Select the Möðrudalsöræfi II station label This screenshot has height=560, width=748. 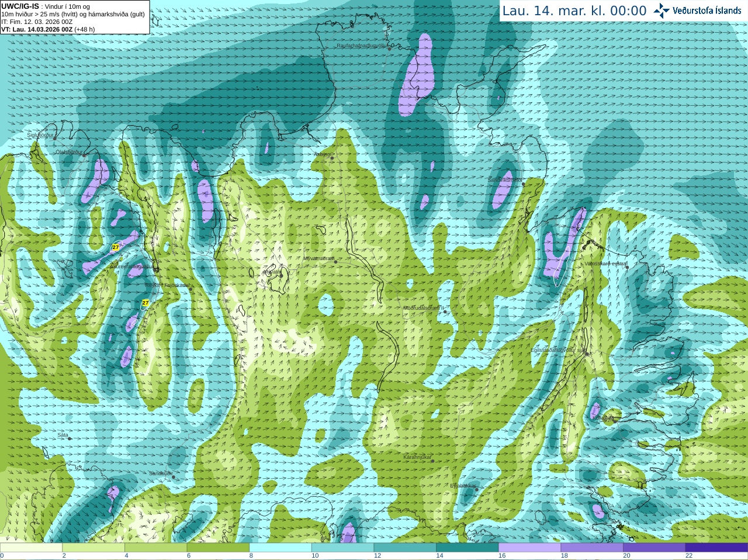pyautogui.click(x=423, y=309)
